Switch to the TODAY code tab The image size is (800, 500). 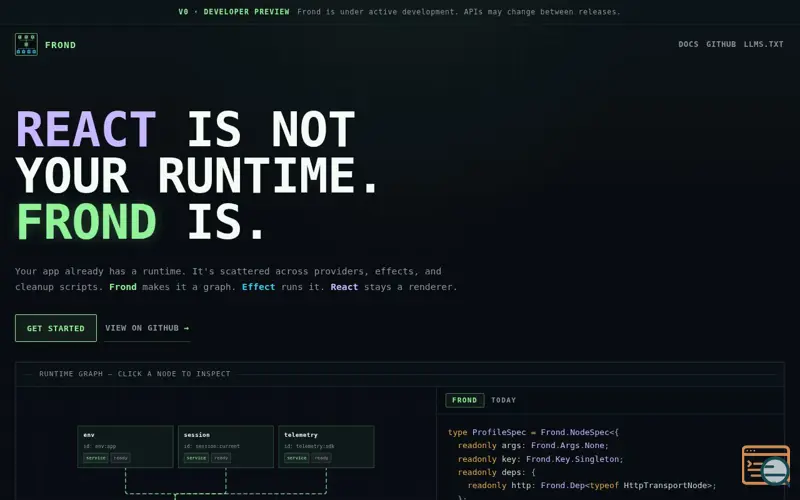coord(504,400)
